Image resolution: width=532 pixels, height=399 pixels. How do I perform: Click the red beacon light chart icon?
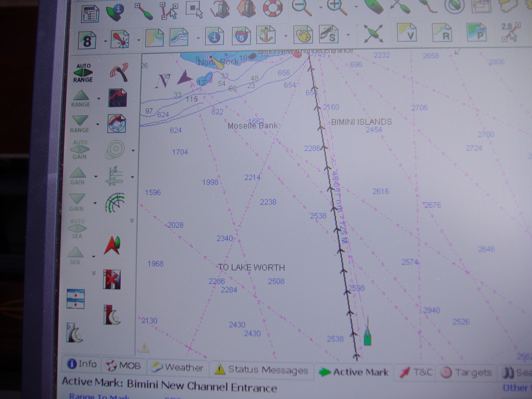(x=120, y=39)
